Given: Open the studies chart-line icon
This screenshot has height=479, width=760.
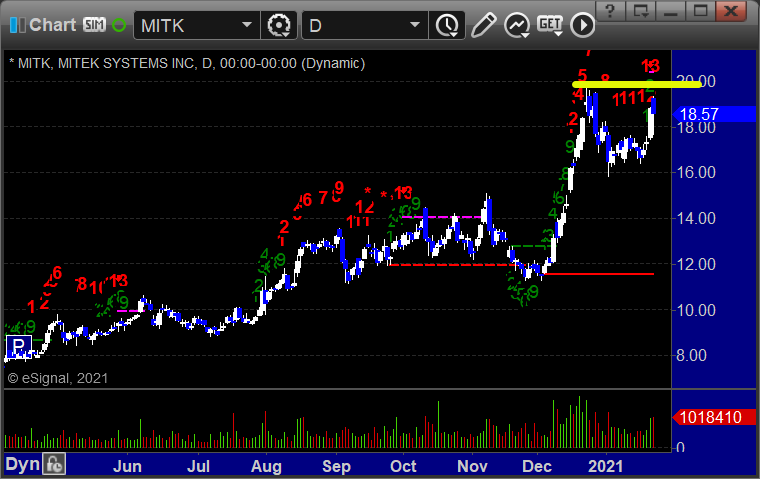Looking at the screenshot, I should 517,25.
